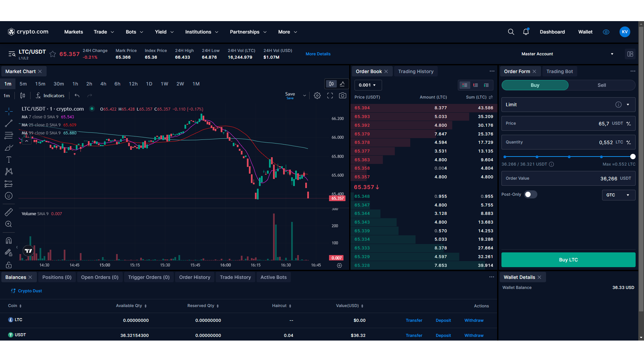Viewport: 644px width, 362px height.
Task: Open the search icon in the header
Action: click(x=511, y=32)
